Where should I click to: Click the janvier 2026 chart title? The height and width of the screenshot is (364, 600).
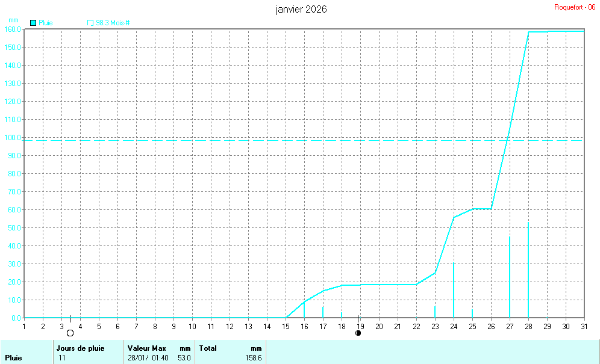pyautogui.click(x=301, y=10)
